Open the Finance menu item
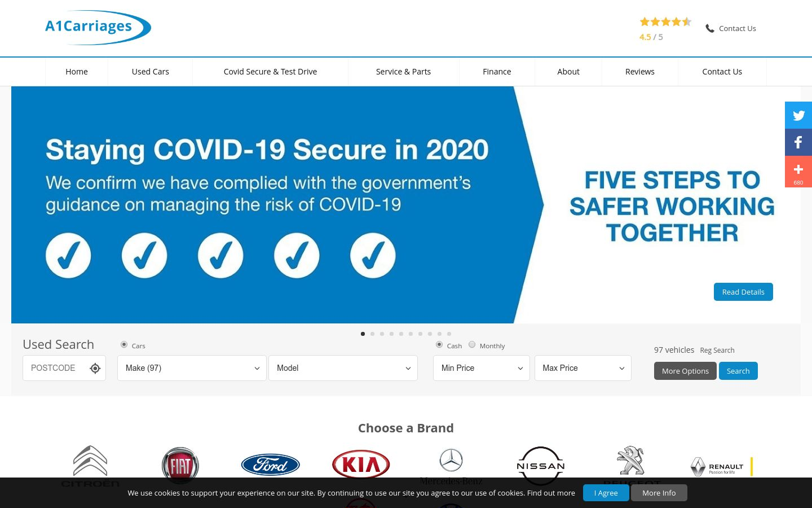812x508 pixels. pyautogui.click(x=497, y=72)
